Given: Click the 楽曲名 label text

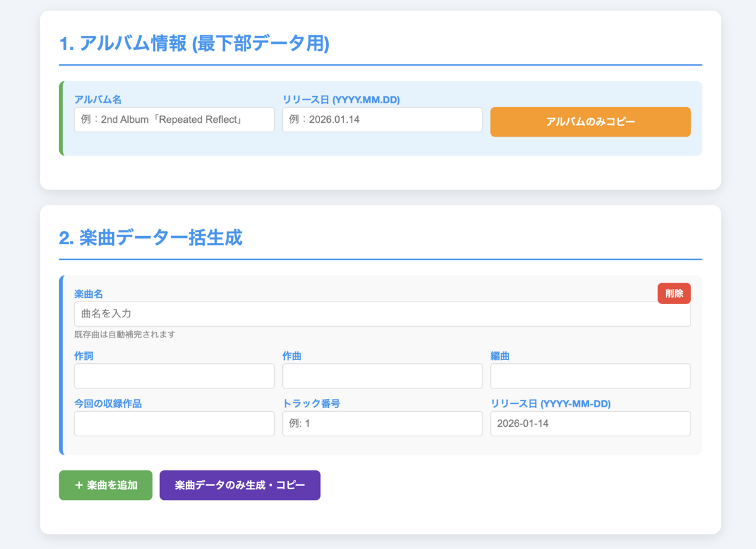Looking at the screenshot, I should pyautogui.click(x=89, y=294).
